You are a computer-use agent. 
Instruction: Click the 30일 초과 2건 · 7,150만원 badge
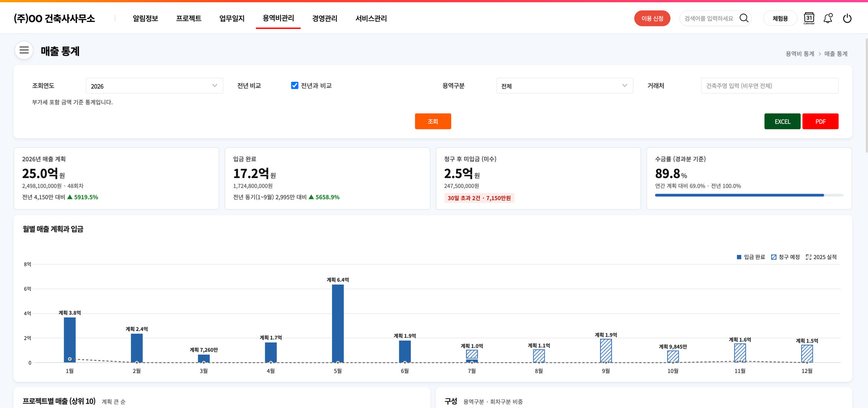coord(479,198)
